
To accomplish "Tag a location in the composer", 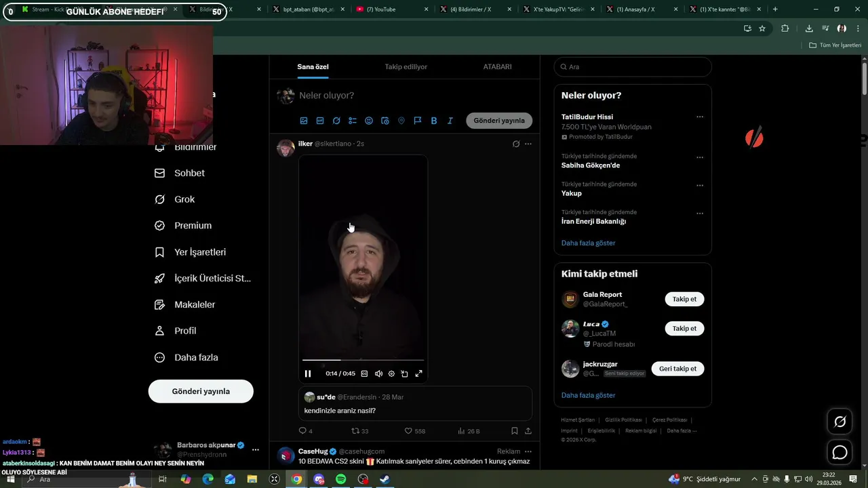I will 401,121.
